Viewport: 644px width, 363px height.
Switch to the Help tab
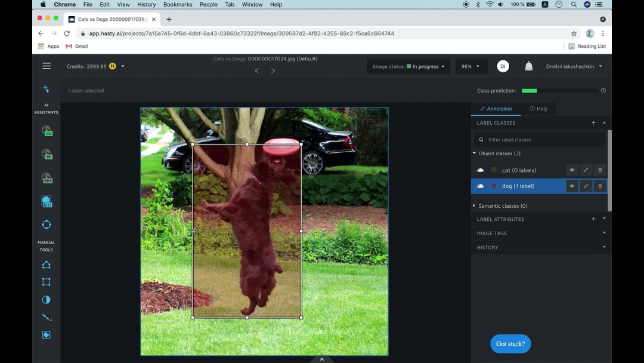click(538, 109)
